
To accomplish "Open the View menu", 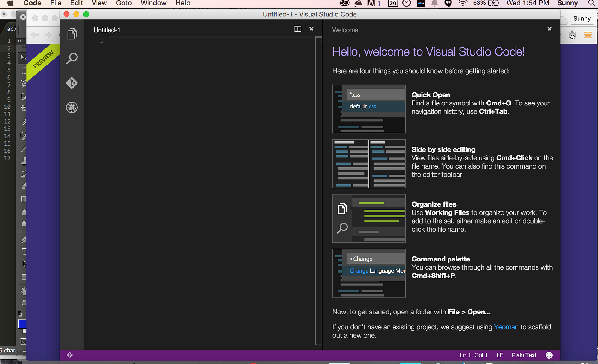I will (x=99, y=3).
